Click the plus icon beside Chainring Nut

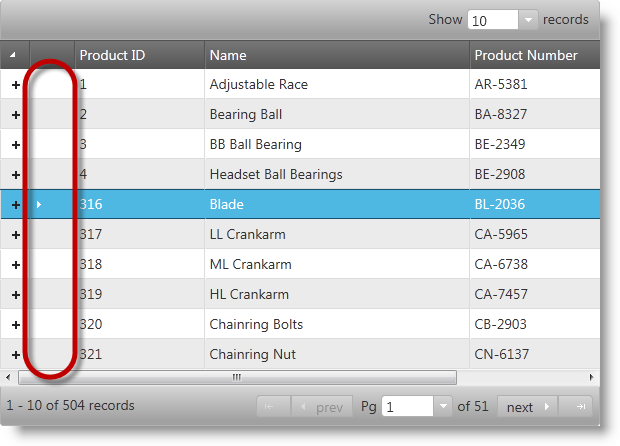point(15,355)
